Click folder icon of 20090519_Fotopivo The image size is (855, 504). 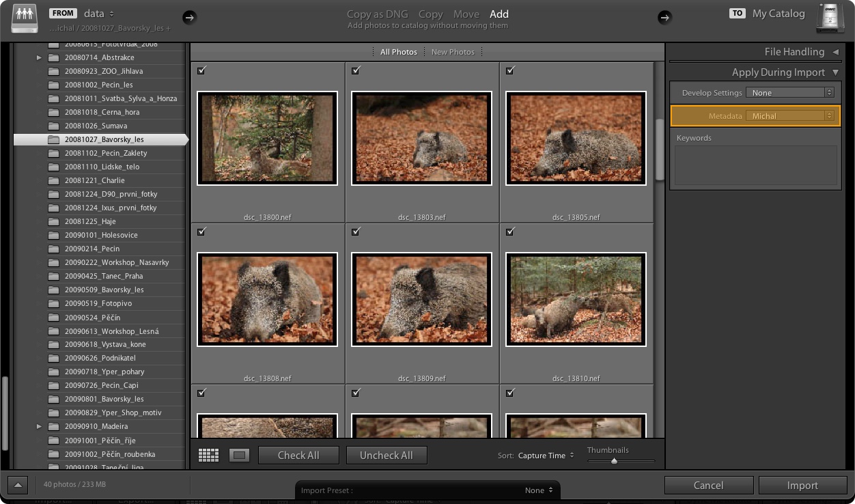point(53,303)
